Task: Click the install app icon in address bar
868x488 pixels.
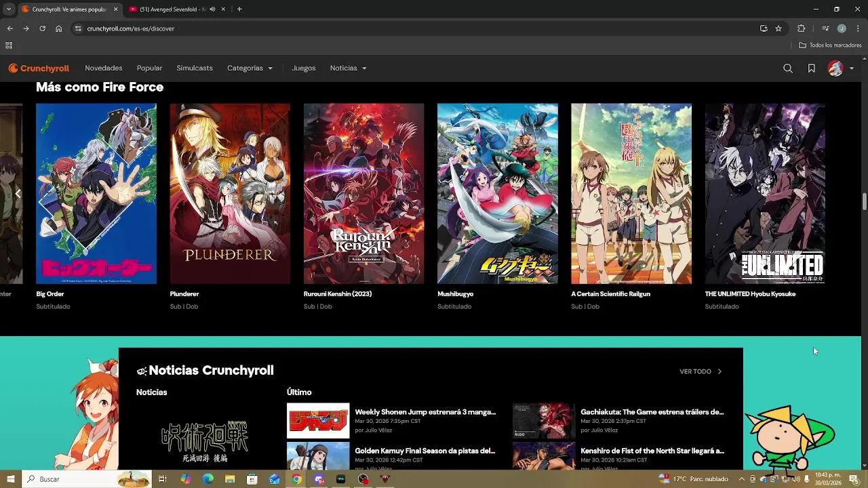Action: pos(764,28)
